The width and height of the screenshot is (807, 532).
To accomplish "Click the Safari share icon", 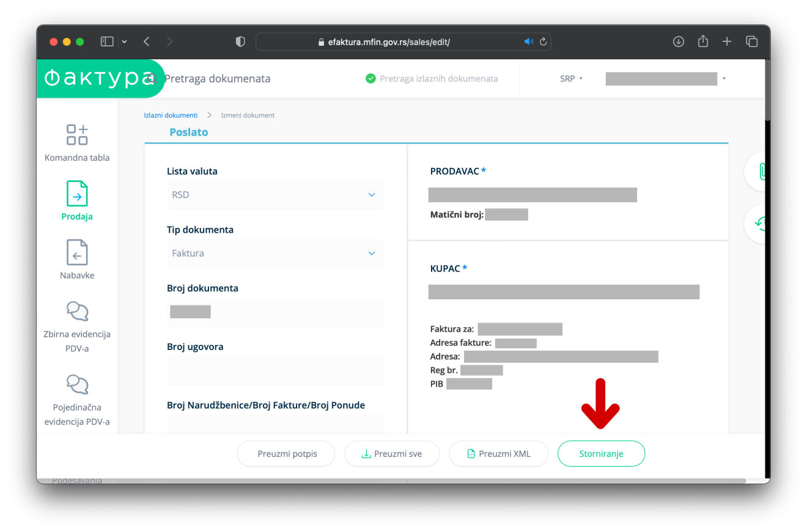I will (703, 42).
